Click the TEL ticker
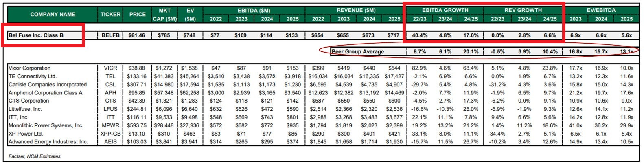 (x=110, y=76)
